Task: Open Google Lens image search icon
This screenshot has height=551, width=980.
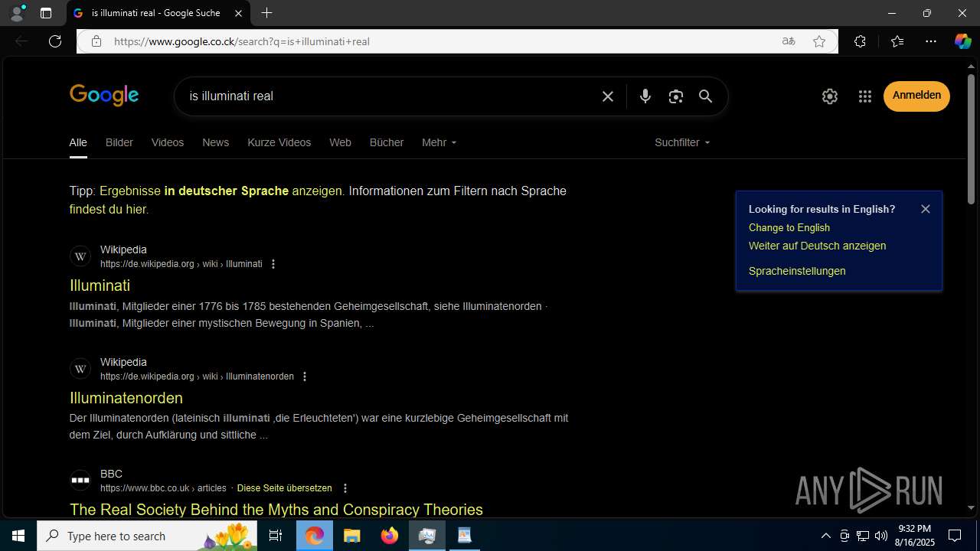Action: [x=675, y=96]
